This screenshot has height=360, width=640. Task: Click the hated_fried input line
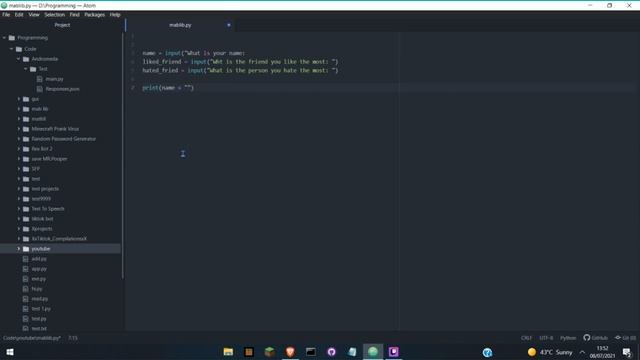[x=240, y=70]
